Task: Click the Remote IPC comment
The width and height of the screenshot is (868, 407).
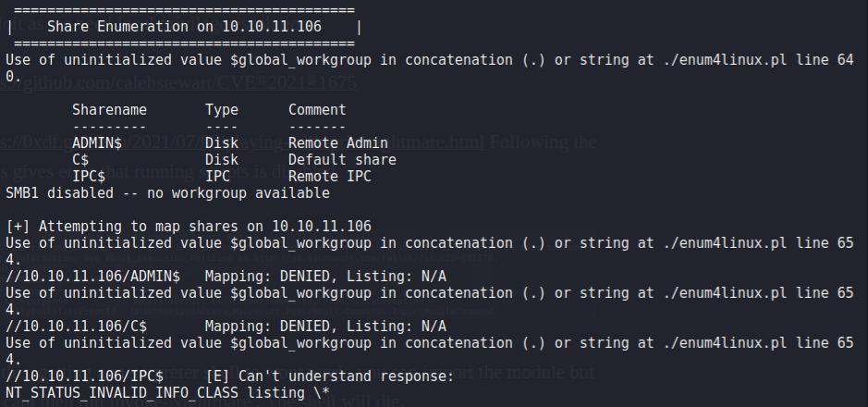Action: coord(324,177)
